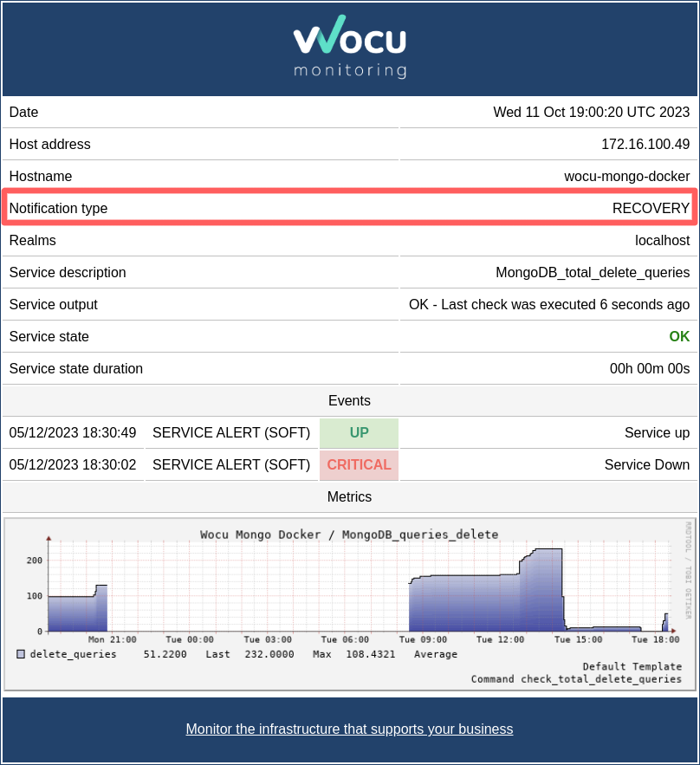Click the 'Realms' field label

[x=33, y=241]
